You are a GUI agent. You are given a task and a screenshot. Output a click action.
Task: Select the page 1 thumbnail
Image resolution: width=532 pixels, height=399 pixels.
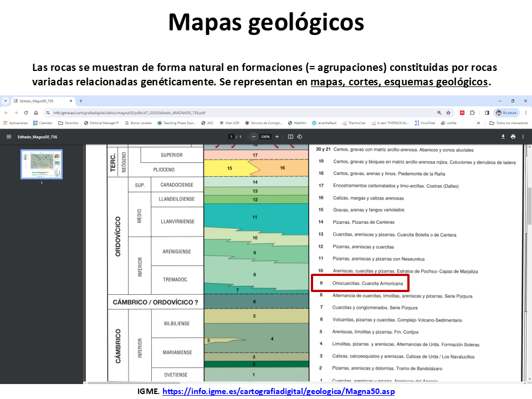pyautogui.click(x=42, y=164)
